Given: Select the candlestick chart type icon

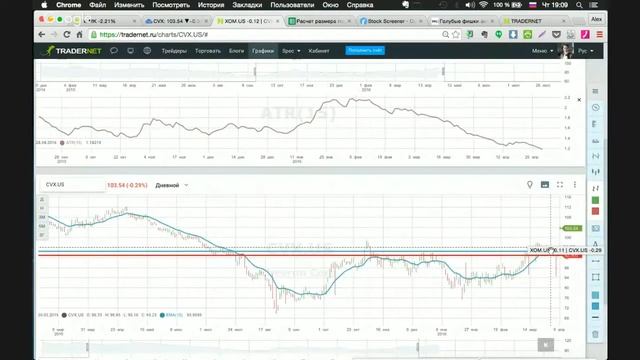Looking at the screenshot, I should (596, 172).
